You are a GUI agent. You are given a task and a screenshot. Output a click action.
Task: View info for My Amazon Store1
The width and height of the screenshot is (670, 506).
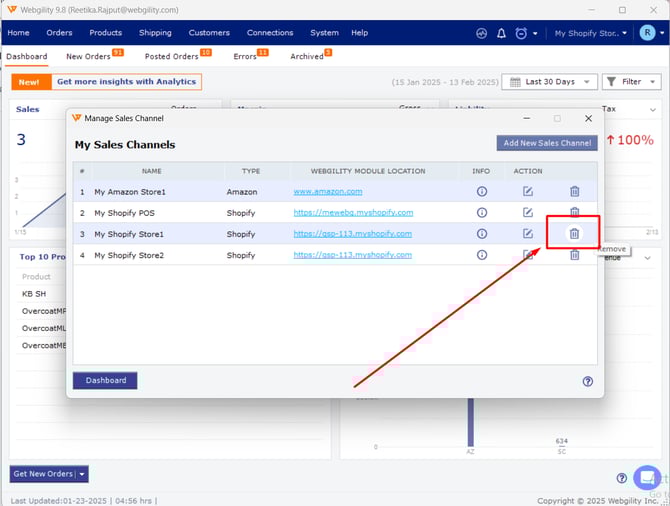click(x=481, y=191)
